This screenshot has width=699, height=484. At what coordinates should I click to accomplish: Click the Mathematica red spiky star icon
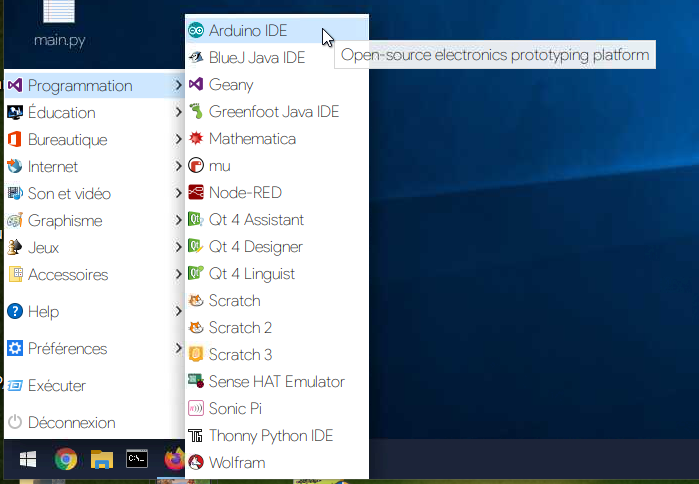196,138
